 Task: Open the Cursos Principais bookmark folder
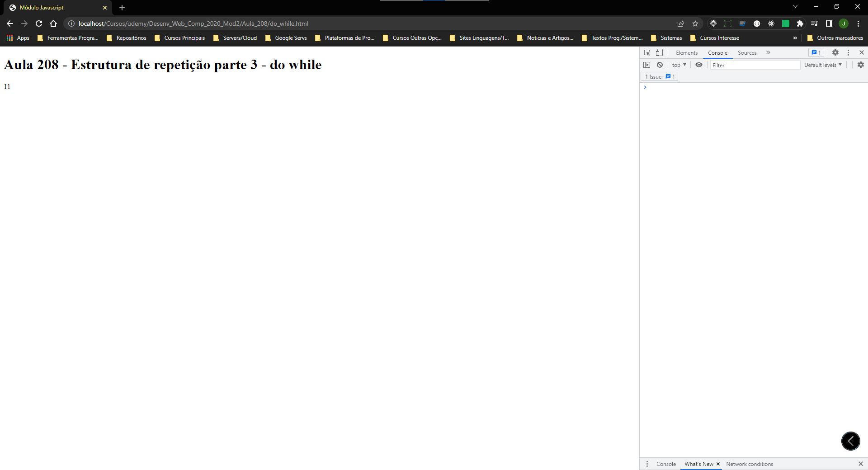pyautogui.click(x=180, y=38)
